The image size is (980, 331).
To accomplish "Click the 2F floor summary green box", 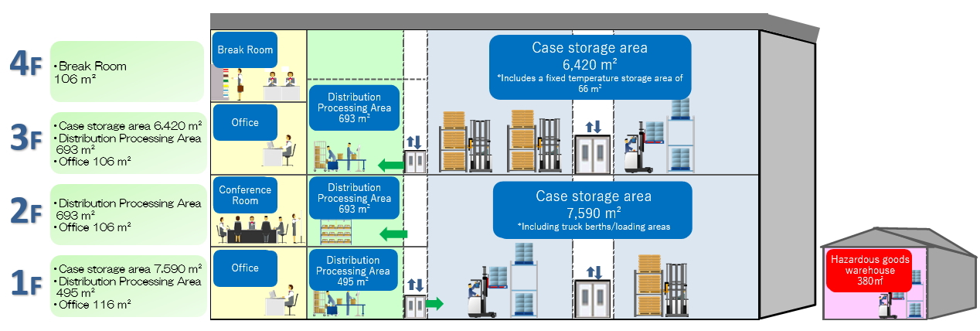I will pyautogui.click(x=128, y=215).
